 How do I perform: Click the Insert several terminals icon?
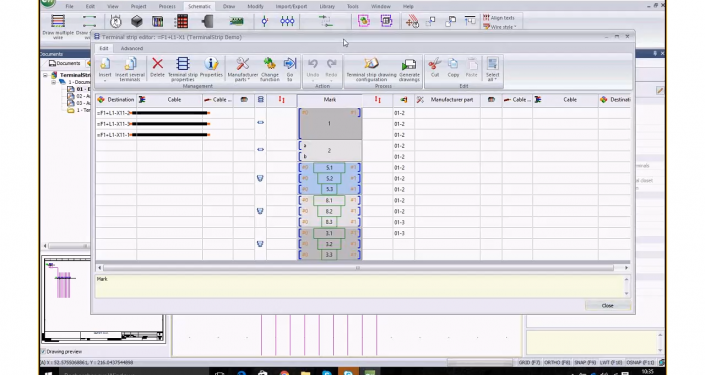point(130,69)
